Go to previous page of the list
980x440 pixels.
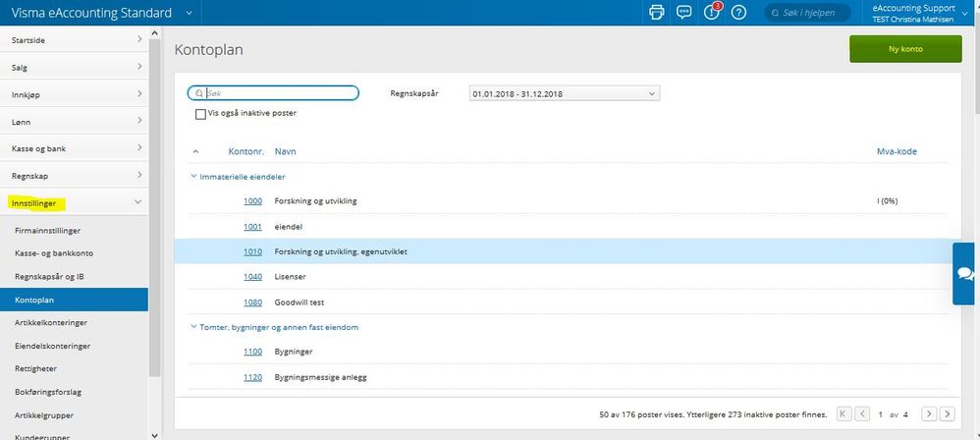(862, 413)
